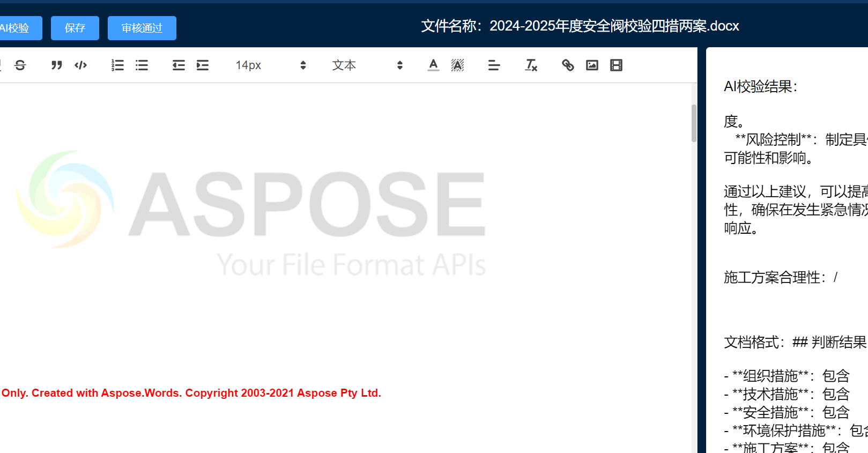The width and height of the screenshot is (868, 453).
Task: Click the 技术措施 包含 line
Action: point(787,395)
